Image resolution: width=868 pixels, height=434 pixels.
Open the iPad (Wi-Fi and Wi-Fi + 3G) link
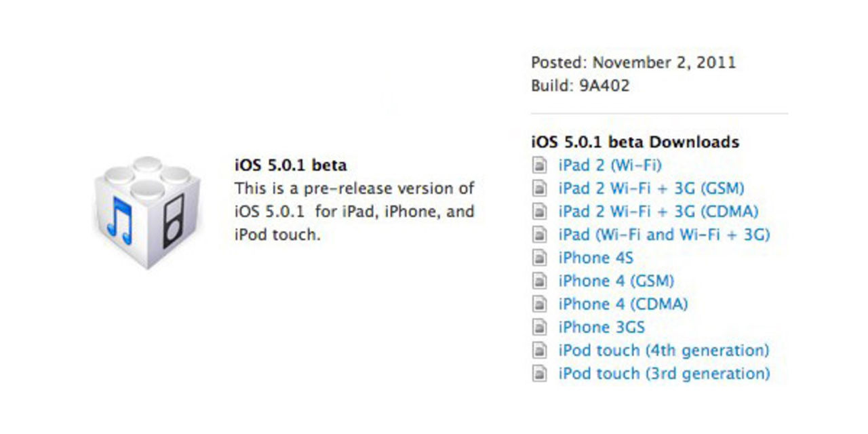click(x=663, y=234)
